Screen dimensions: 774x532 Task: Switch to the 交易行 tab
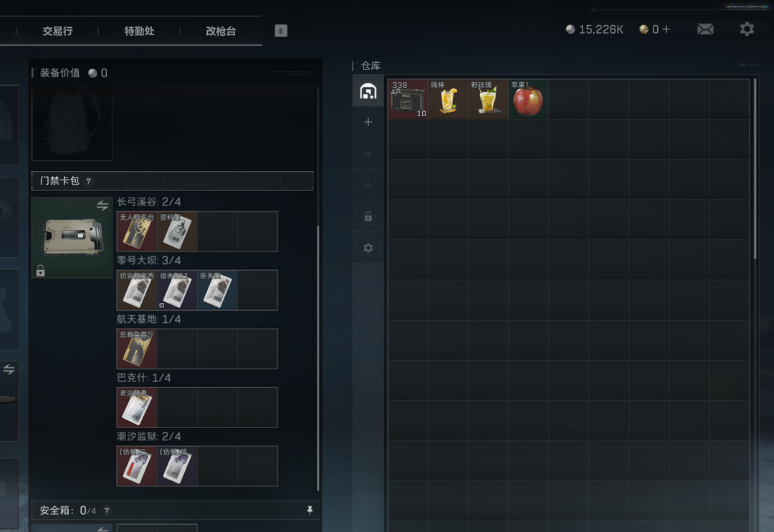click(57, 31)
